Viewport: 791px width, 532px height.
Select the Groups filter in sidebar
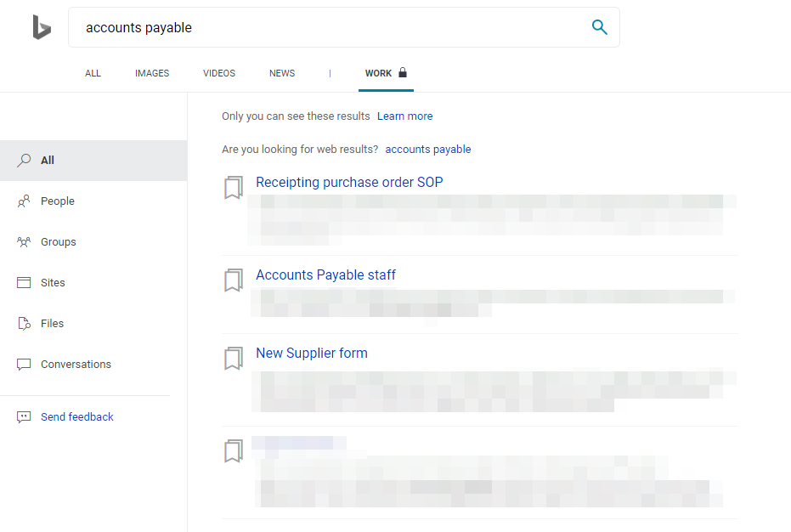coord(58,242)
